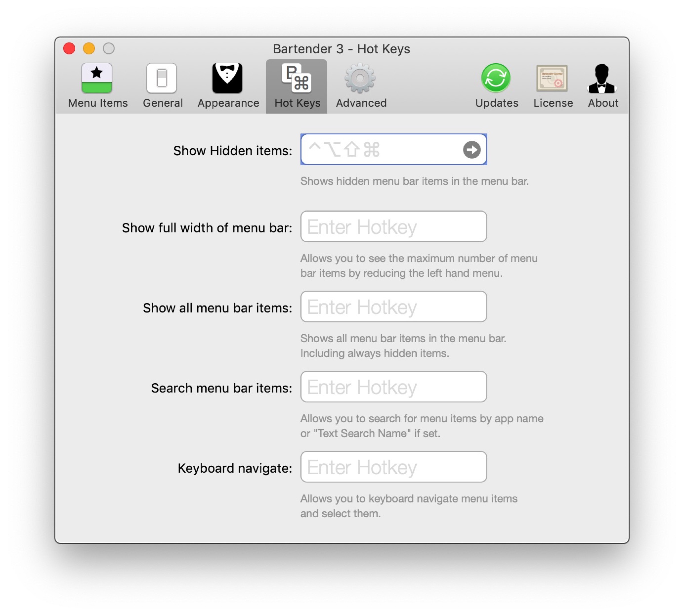Click the Hot Keys command icon
Image resolution: width=684 pixels, height=616 pixels.
pyautogui.click(x=296, y=78)
